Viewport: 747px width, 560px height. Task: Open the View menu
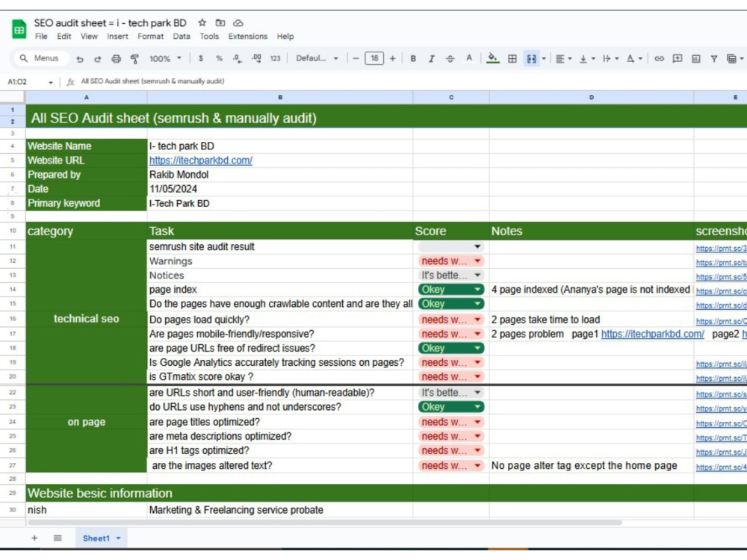coord(89,36)
